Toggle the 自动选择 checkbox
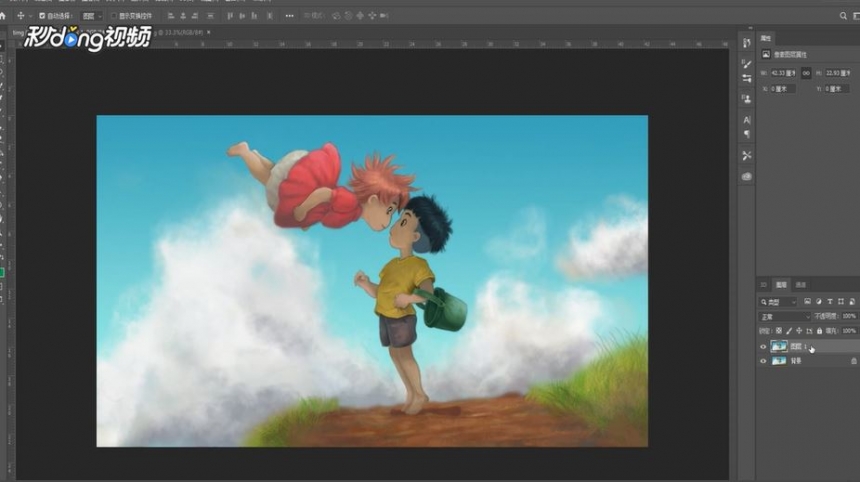The image size is (860, 482). click(x=42, y=16)
